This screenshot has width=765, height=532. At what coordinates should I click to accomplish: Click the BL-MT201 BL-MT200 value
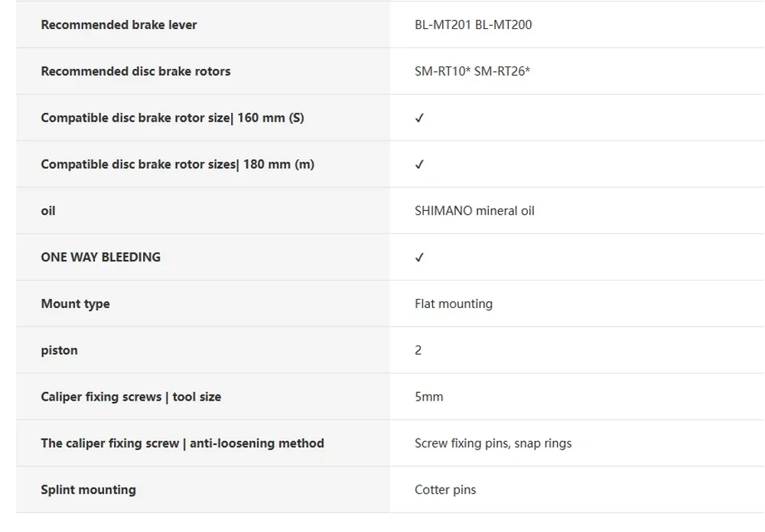(474, 25)
